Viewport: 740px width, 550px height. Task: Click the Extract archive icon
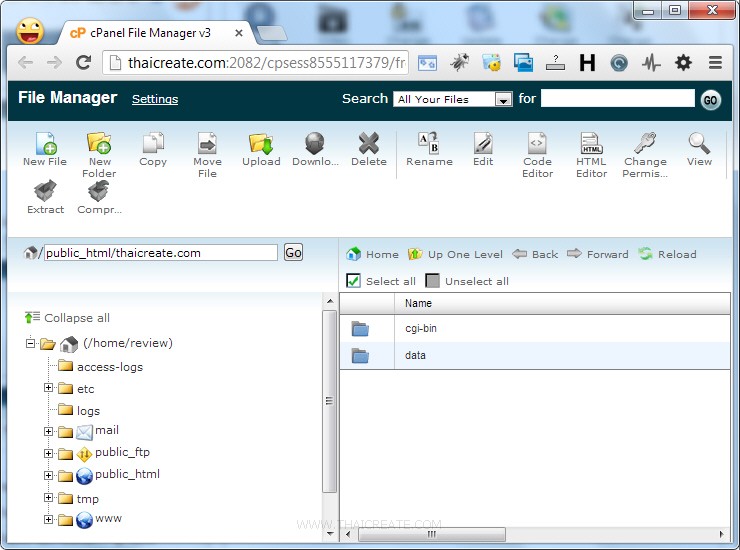tap(45, 191)
